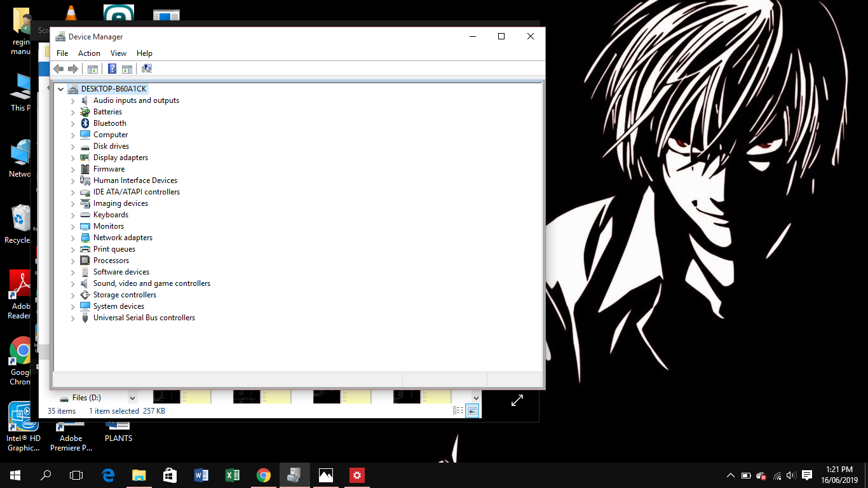Collapse the DESKTOP-B60A1CK root node
This screenshot has width=868, height=488.
pos(61,89)
